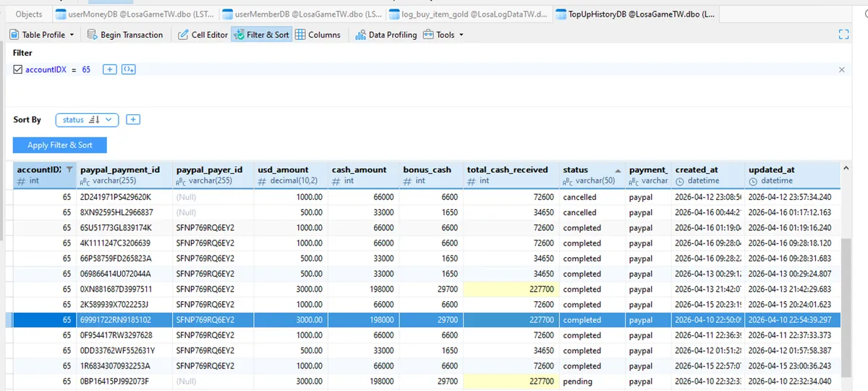Click the filter value 65
The image size is (868, 391).
(x=86, y=70)
